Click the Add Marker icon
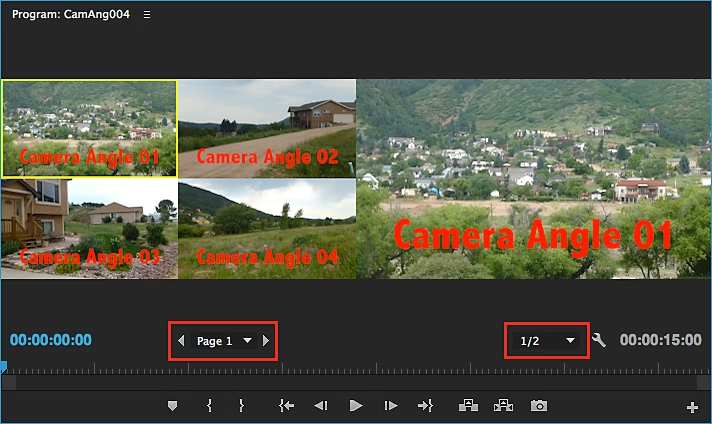This screenshot has width=712, height=424. click(172, 405)
